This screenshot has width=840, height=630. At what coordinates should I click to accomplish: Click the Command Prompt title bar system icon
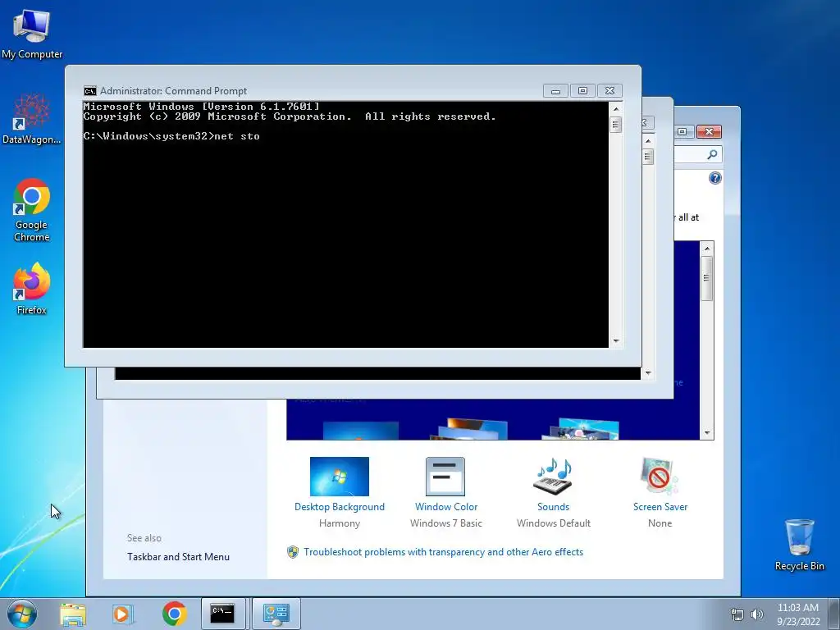tap(90, 90)
